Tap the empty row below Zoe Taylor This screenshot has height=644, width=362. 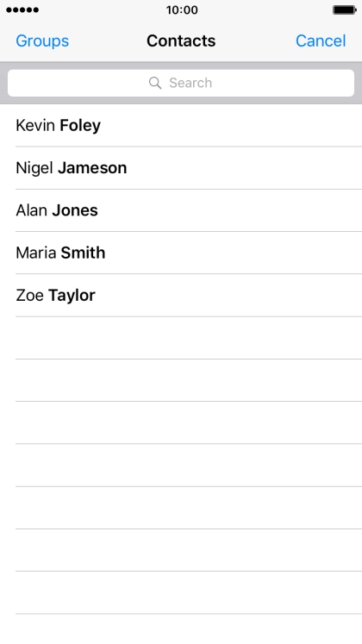[181, 338]
